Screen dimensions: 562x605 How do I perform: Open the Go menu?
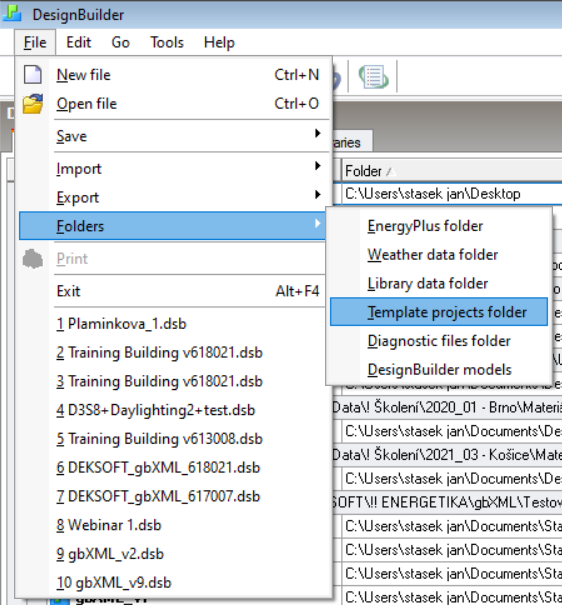pos(120,42)
